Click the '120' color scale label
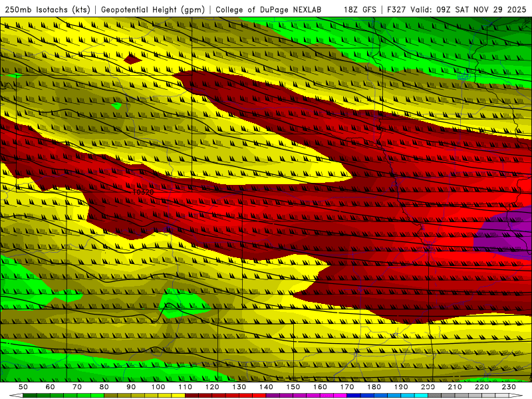Screen dimensions: 532x399 (x=212, y=387)
